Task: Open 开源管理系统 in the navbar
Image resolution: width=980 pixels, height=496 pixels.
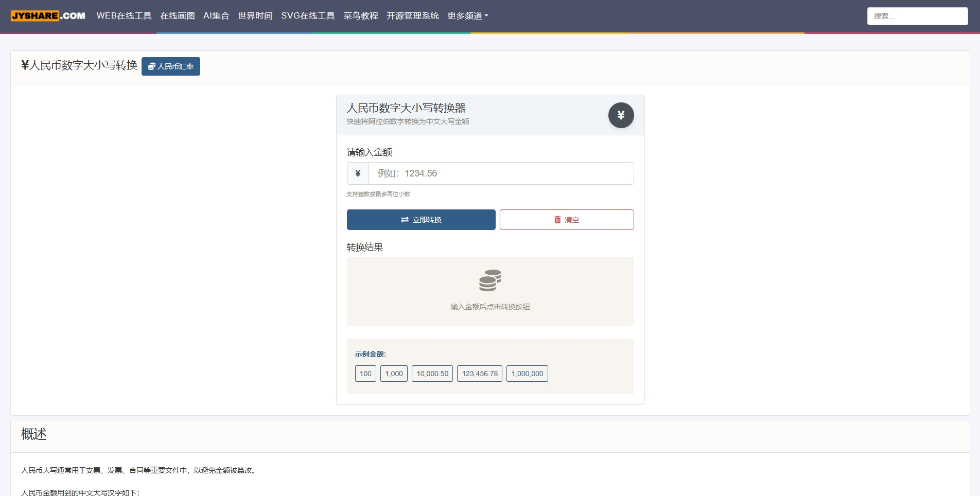Action: click(x=413, y=16)
